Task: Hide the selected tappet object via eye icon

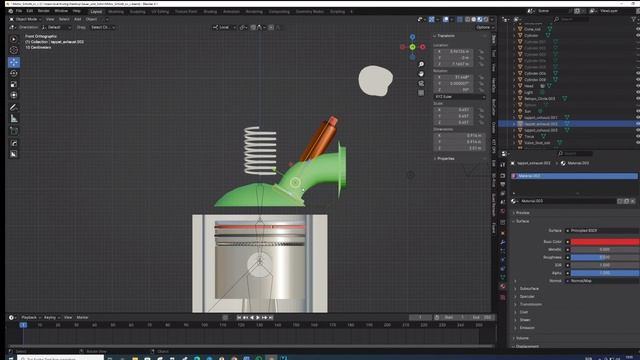Action: [x=637, y=124]
